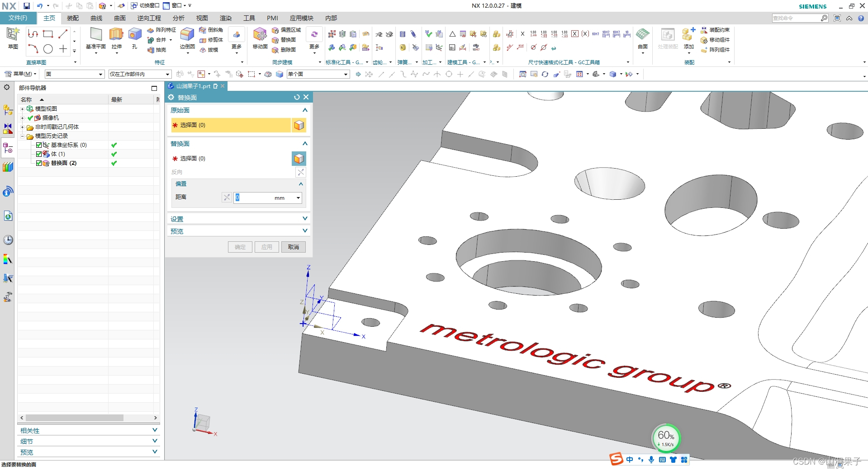Image resolution: width=868 pixels, height=470 pixels.
Task: Switch to the 装配 ribbon tab
Action: (73, 18)
